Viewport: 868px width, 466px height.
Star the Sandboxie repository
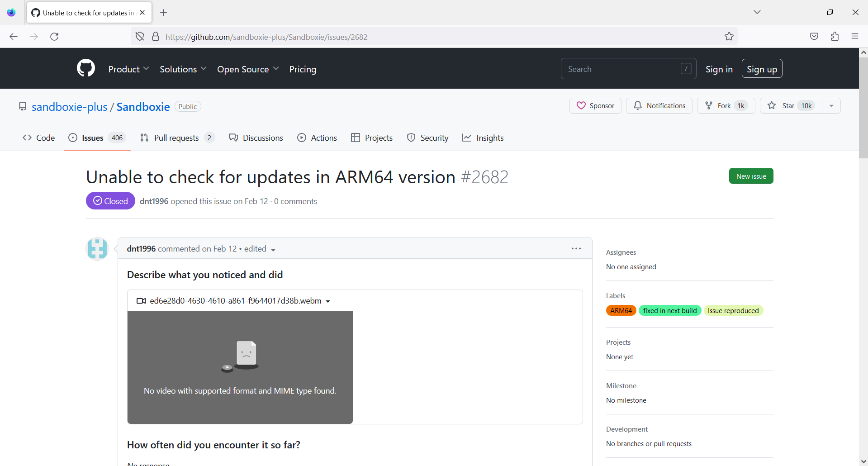pos(791,106)
